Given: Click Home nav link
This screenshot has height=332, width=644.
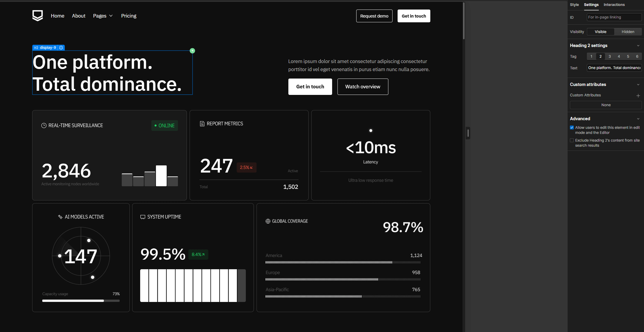Looking at the screenshot, I should 57,16.
